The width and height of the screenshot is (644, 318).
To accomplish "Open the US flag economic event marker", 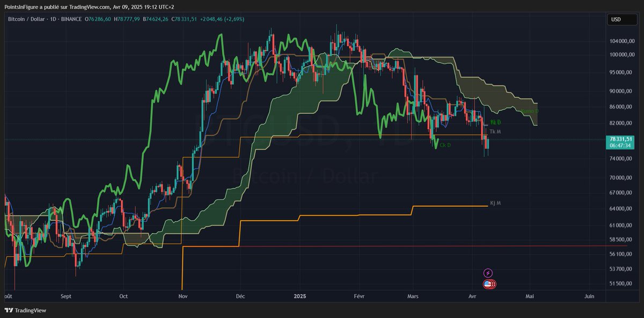I will [488, 284].
